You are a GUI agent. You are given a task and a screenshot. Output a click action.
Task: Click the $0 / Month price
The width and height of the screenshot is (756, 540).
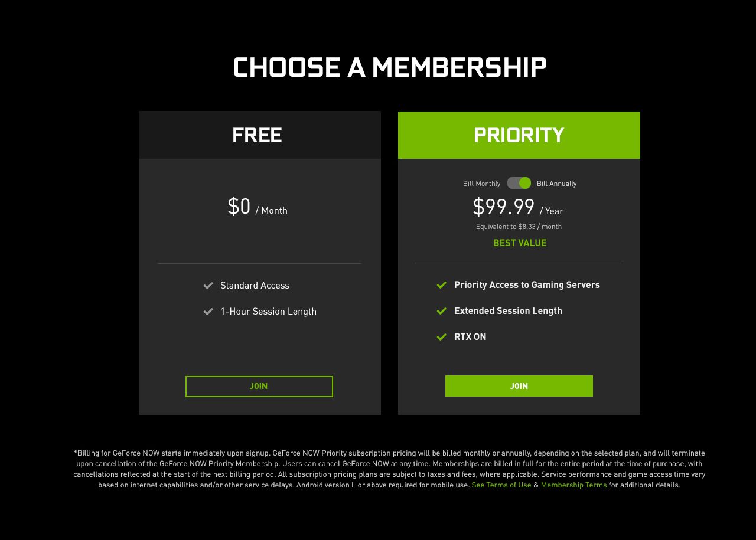tap(257, 207)
